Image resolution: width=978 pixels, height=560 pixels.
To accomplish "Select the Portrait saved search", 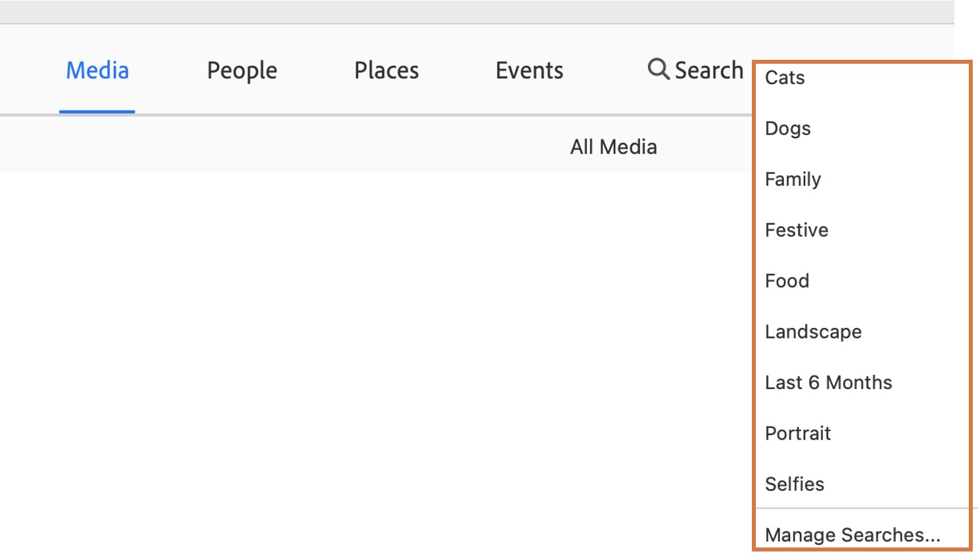I will pyautogui.click(x=798, y=433).
